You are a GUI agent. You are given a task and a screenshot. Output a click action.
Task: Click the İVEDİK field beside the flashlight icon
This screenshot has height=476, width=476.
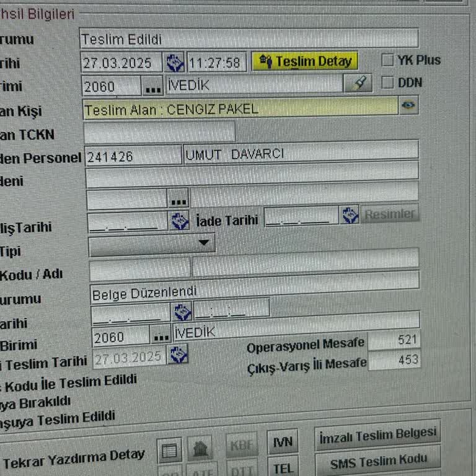(x=253, y=84)
